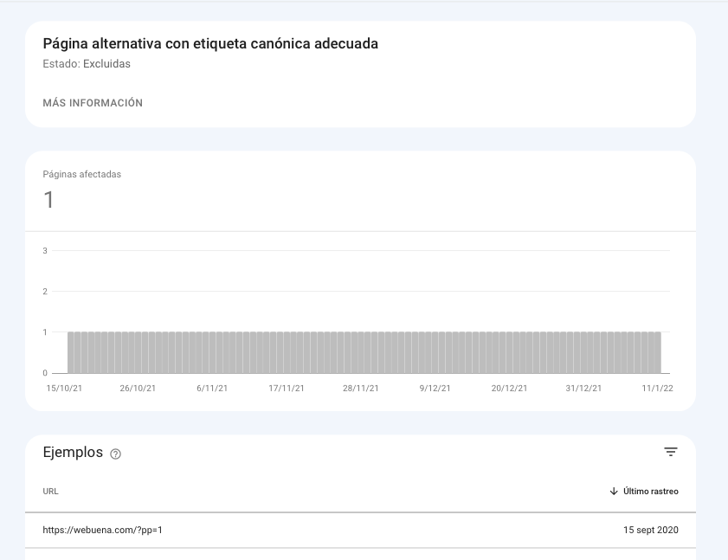Screen dimensions: 728x560
Task: Open the filter icon in Ejemplos panel
Action: tap(670, 452)
